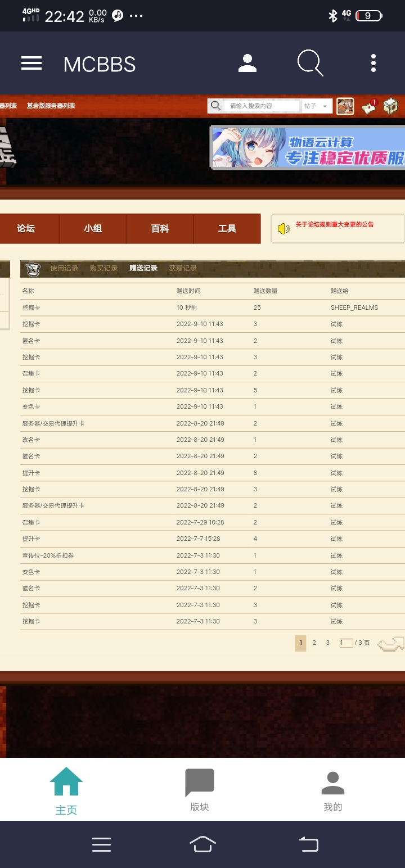Open 基岩版服务器列表 link
The width and height of the screenshot is (405, 868).
click(x=51, y=106)
